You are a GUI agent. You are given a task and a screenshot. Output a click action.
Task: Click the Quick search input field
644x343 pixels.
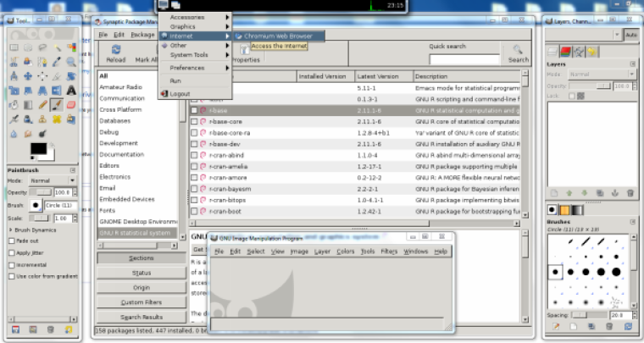tap(464, 59)
